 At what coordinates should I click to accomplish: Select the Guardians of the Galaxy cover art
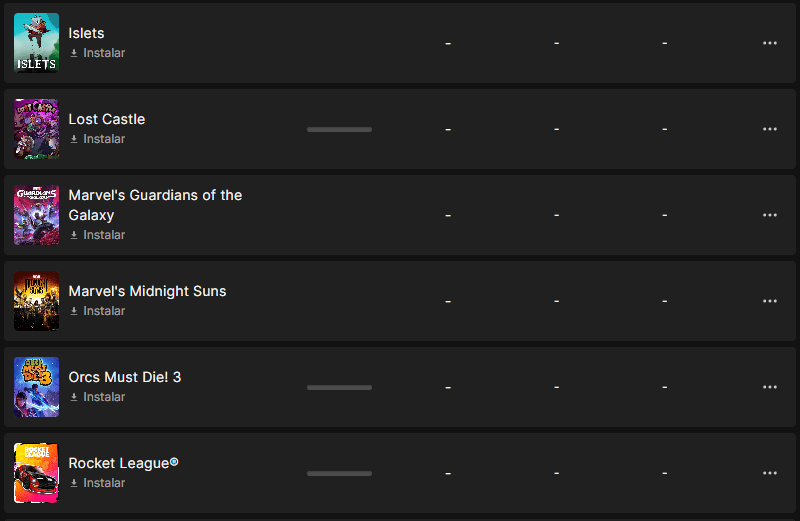[x=36, y=215]
